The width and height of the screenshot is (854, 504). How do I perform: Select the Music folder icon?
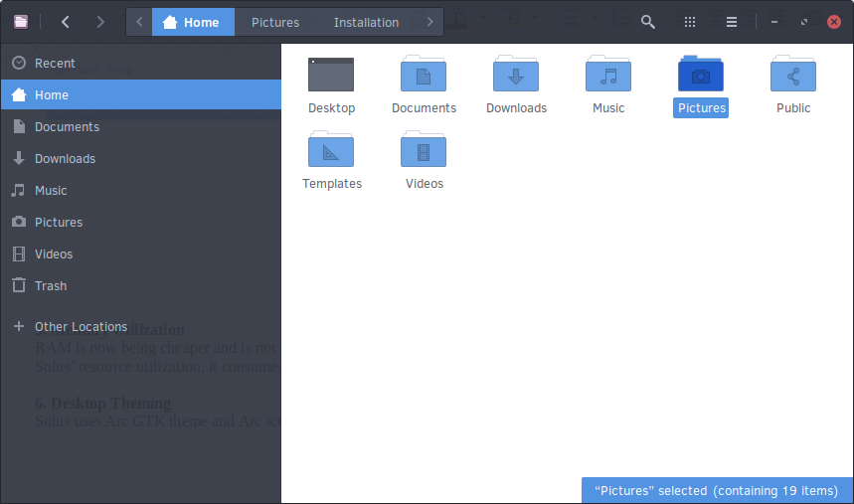pos(608,74)
